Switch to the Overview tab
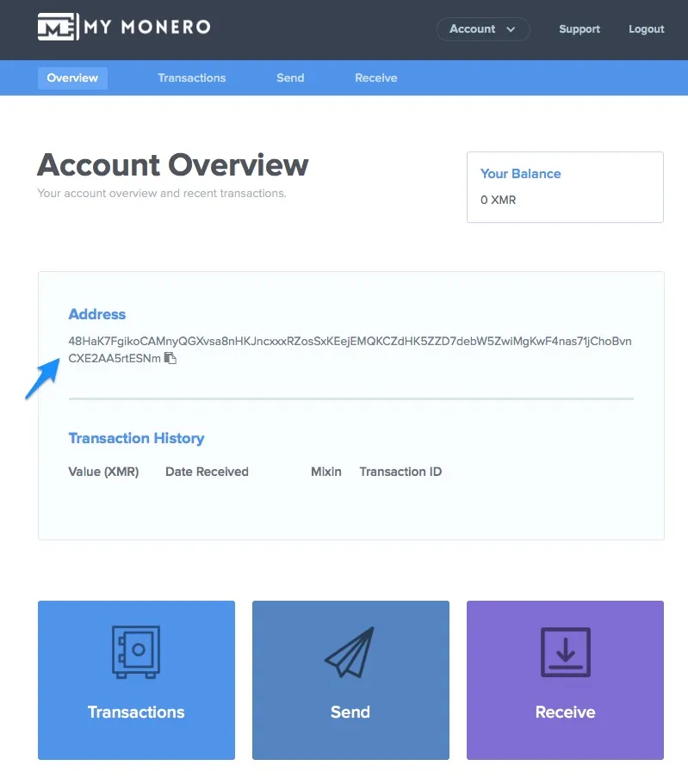The height and width of the screenshot is (784, 688). (72, 77)
